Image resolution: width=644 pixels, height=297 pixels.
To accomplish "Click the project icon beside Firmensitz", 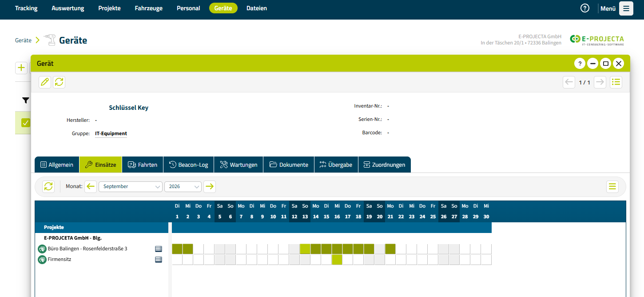I will 42,259.
